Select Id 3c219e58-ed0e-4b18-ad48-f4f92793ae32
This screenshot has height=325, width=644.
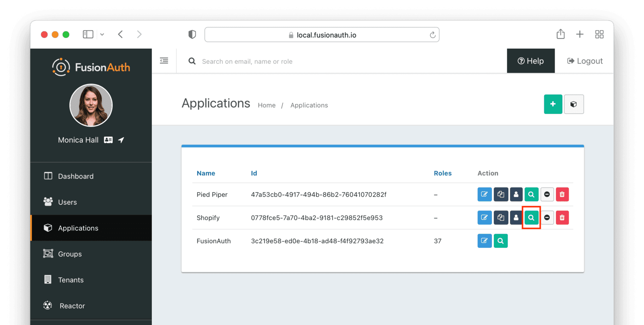pos(317,241)
